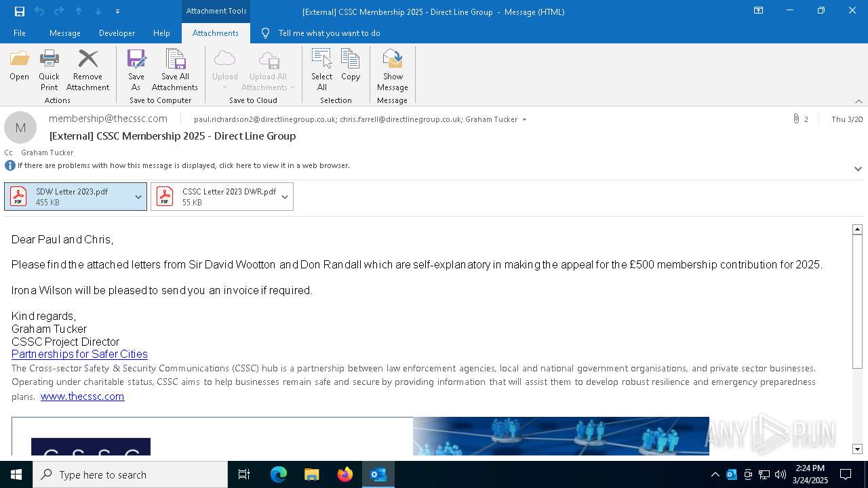Click the taskbar search box
Image resolution: width=868 pixels, height=488 pixels.
(130, 474)
